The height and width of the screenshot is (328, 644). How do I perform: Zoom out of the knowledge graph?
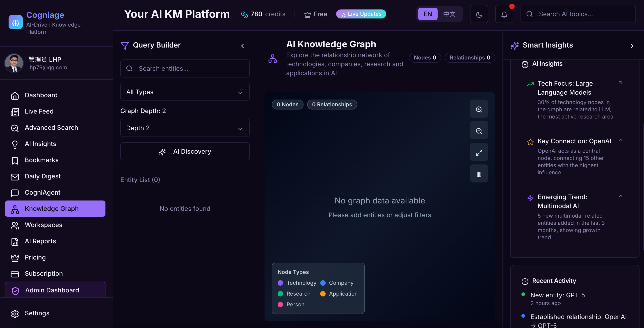[x=479, y=131]
